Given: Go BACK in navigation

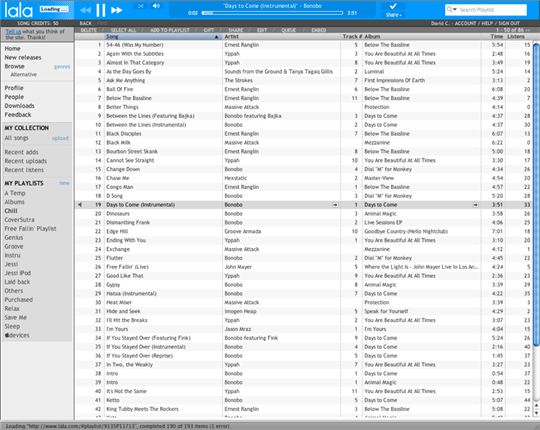Looking at the screenshot, I should (x=86, y=23).
